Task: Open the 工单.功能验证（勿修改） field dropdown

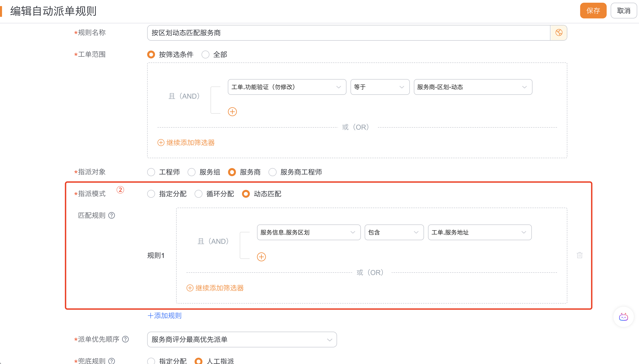Action: (x=287, y=87)
